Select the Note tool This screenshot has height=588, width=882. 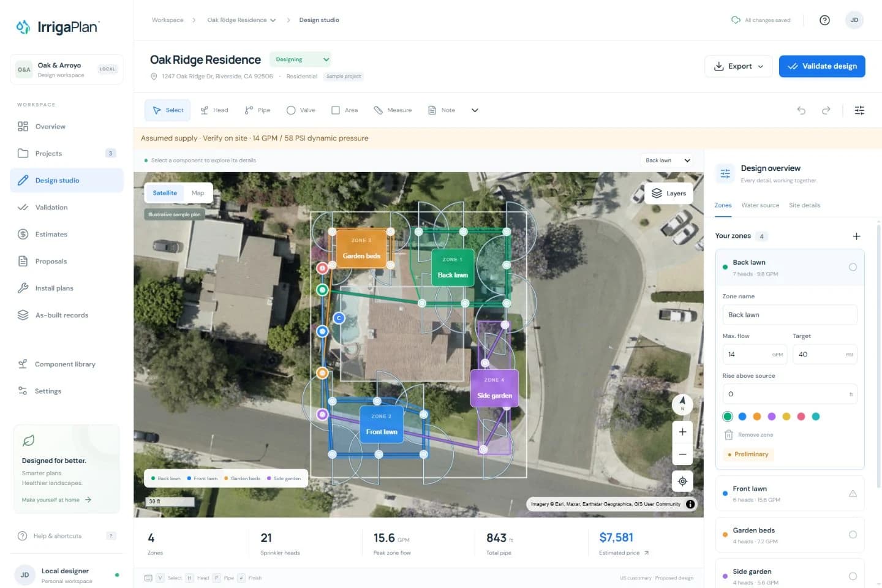pos(442,110)
